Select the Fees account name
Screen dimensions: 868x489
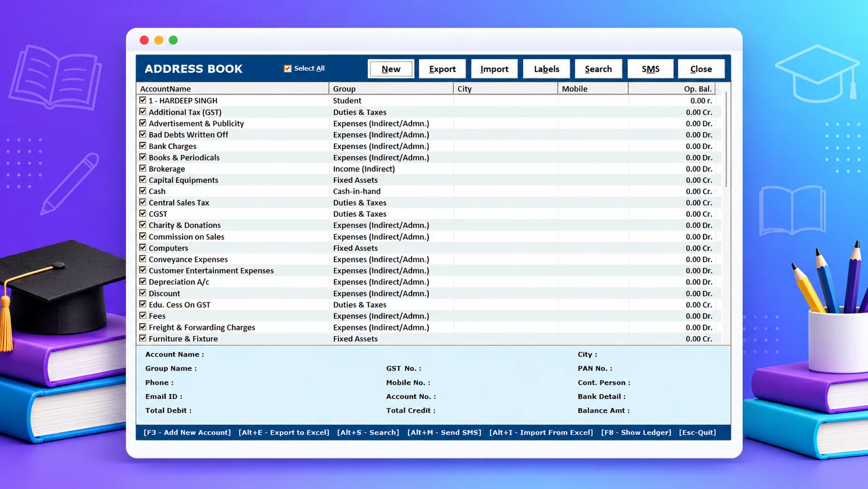(x=157, y=316)
